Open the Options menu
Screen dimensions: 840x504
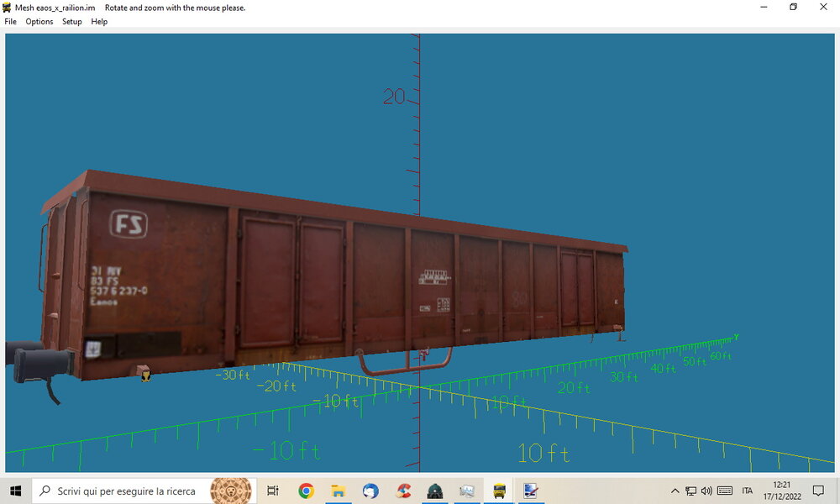(39, 22)
